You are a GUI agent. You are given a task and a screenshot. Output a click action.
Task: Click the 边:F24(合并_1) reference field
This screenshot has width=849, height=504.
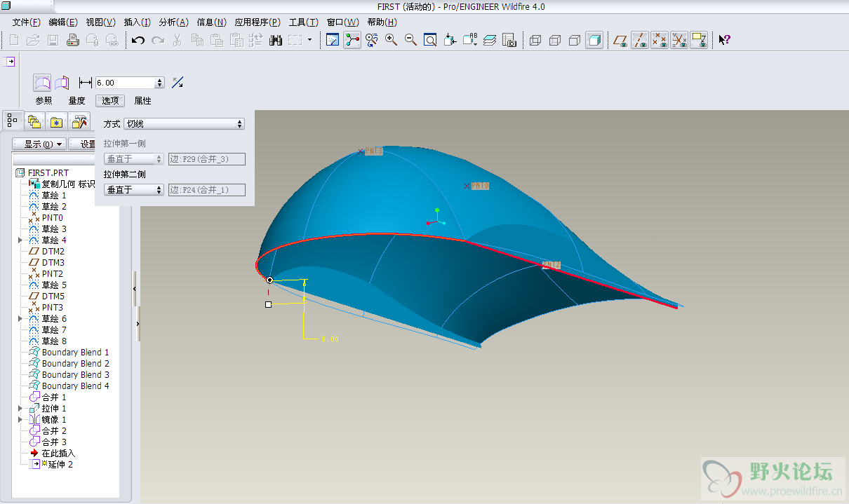[207, 189]
